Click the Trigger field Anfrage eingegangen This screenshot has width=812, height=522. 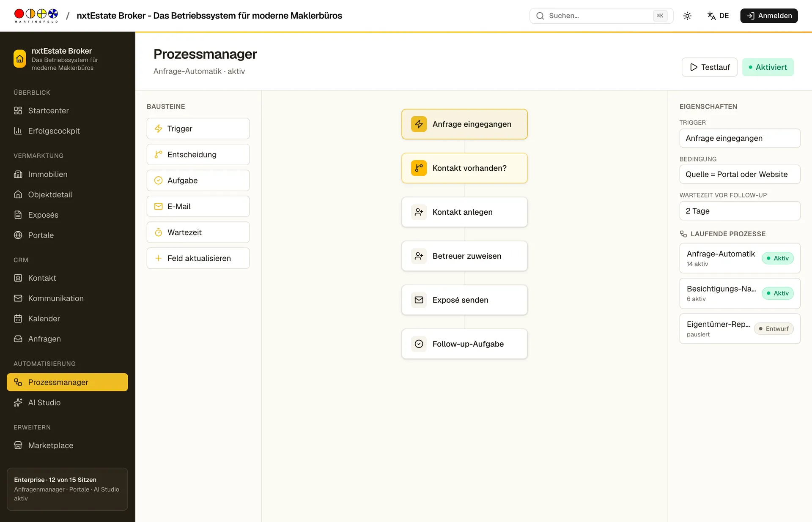[x=740, y=138]
